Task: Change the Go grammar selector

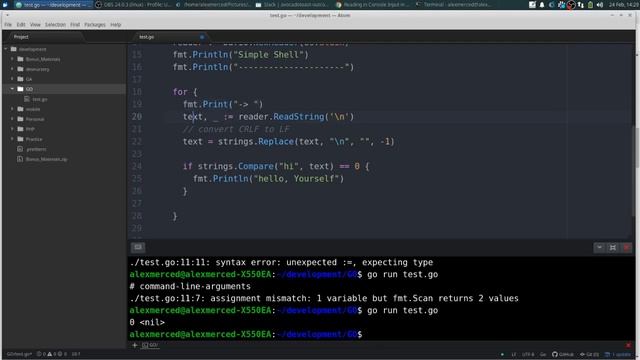Action: [543, 354]
